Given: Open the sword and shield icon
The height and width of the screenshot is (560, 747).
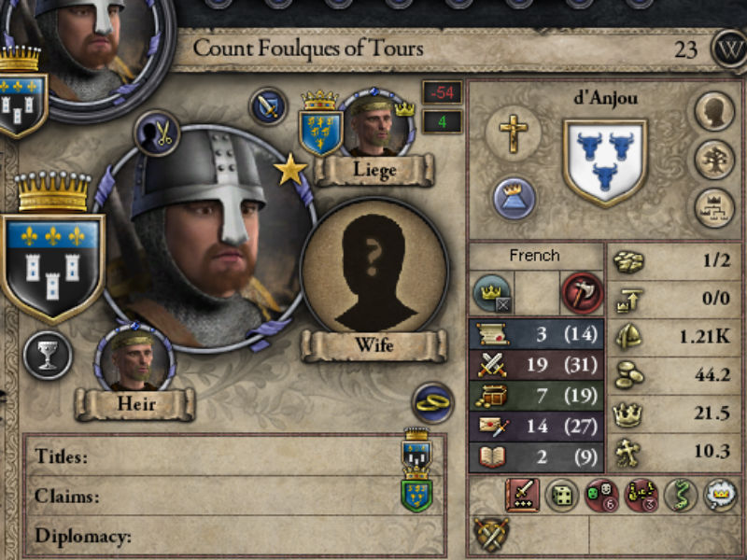Looking at the screenshot, I should (x=268, y=106).
